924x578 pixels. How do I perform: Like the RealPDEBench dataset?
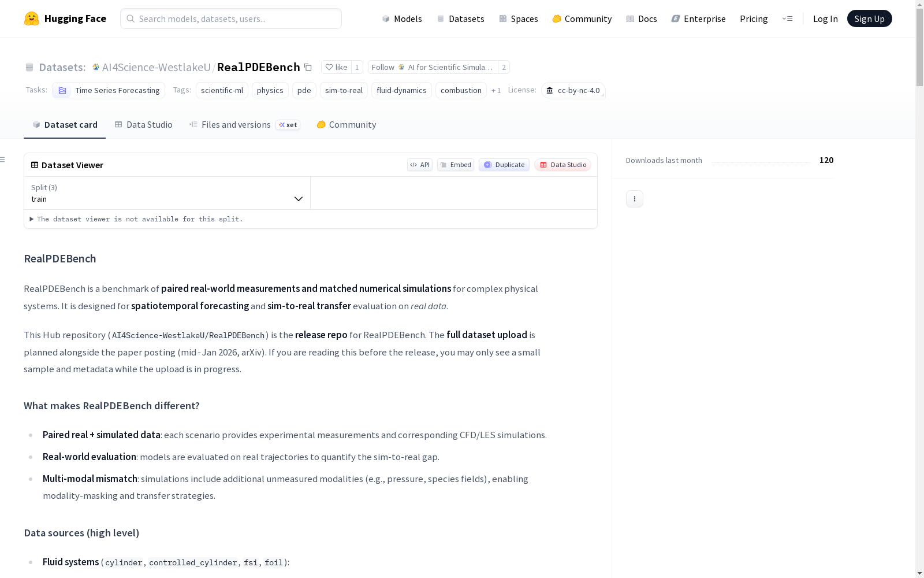pyautogui.click(x=336, y=67)
